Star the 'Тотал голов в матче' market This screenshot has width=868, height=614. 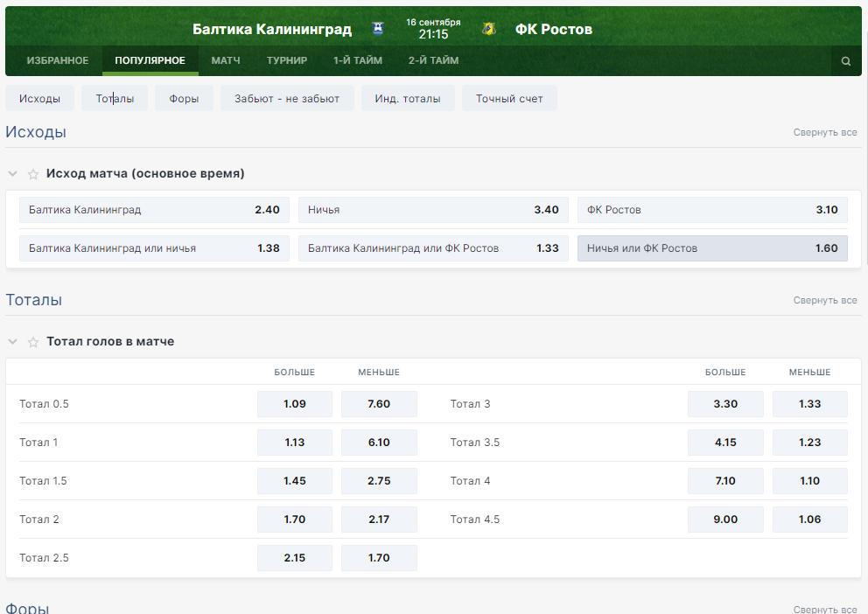point(33,342)
